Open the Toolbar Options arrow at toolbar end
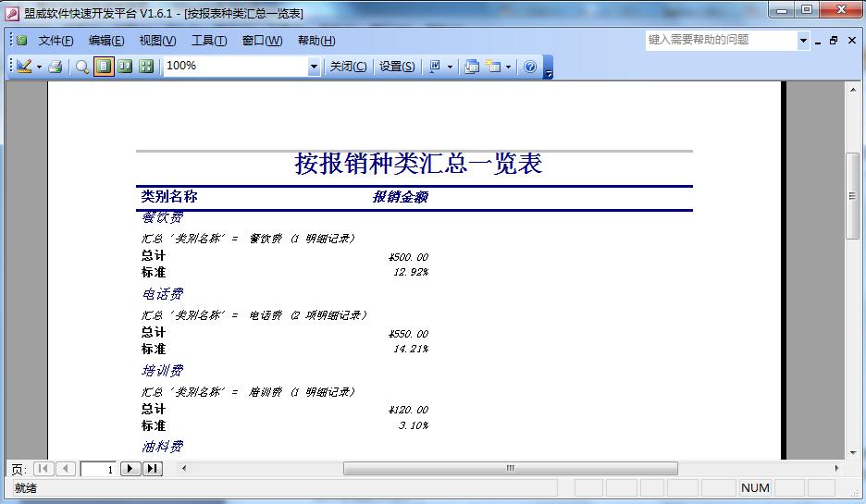This screenshot has width=866, height=504. [x=548, y=68]
